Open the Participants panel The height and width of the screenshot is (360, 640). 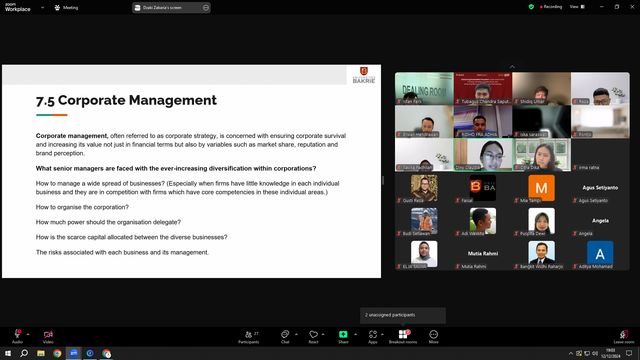click(x=249, y=337)
